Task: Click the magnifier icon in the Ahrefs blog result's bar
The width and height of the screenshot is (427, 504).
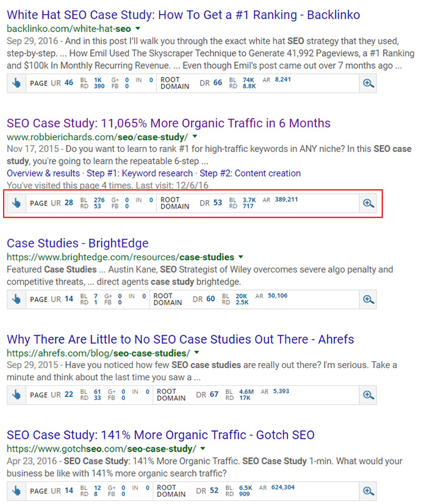Action: pos(368,395)
